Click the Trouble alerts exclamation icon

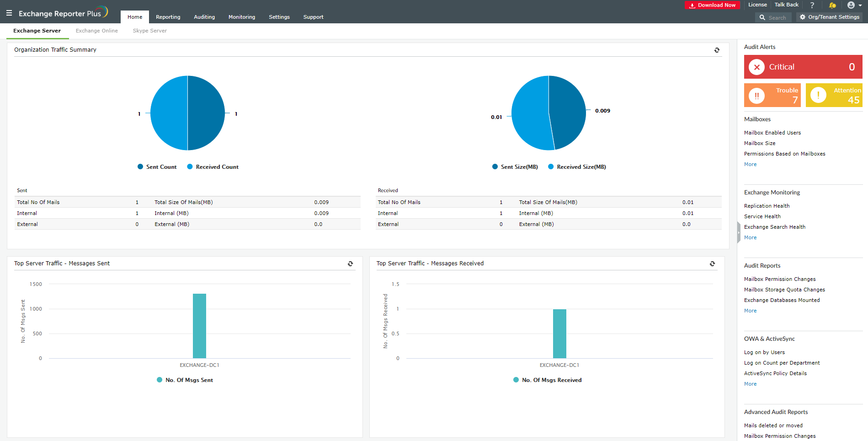[x=756, y=95]
